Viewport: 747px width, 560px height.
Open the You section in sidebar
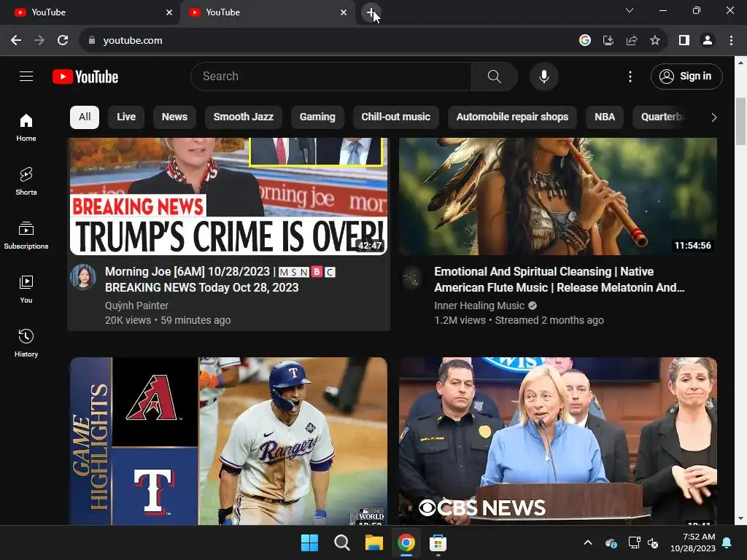[x=26, y=289]
